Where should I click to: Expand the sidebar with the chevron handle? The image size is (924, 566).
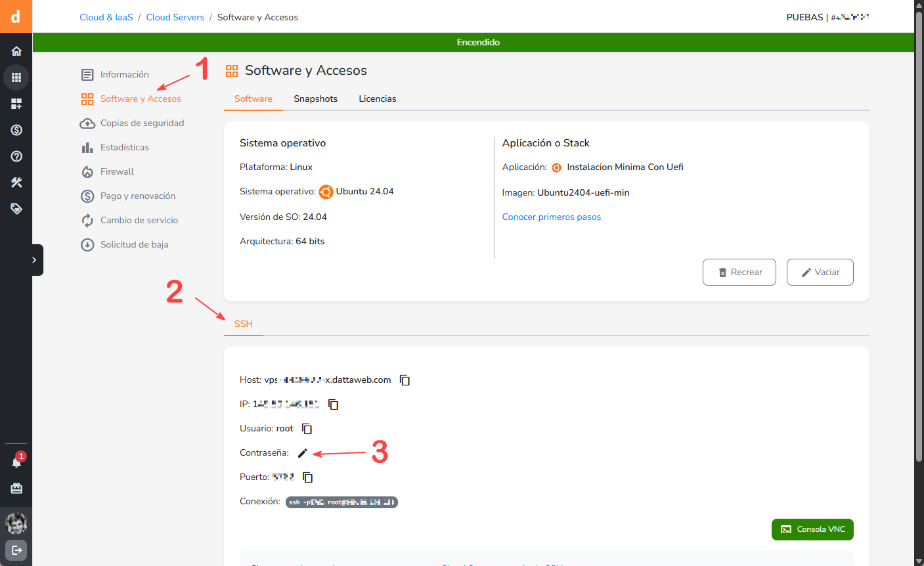[x=37, y=260]
